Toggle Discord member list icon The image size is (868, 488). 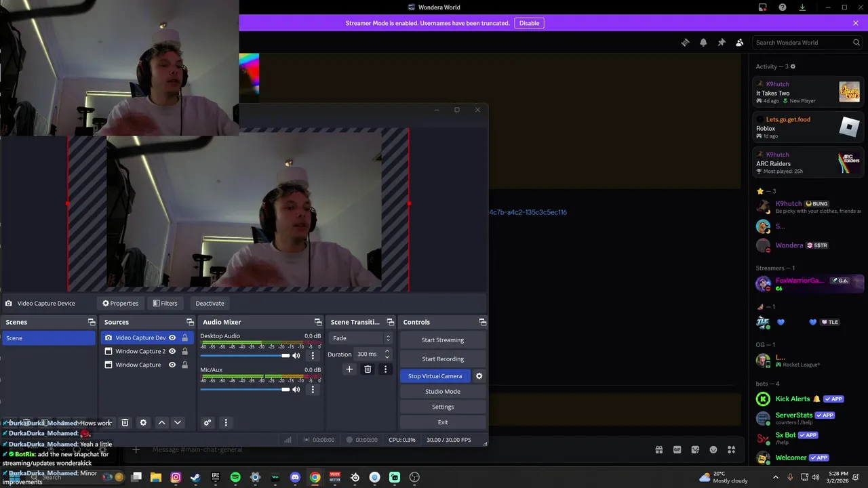[x=740, y=42]
